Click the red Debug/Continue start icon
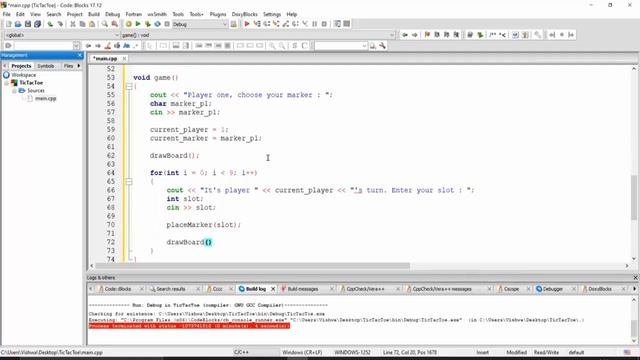The height and width of the screenshot is (360, 640). [247, 24]
